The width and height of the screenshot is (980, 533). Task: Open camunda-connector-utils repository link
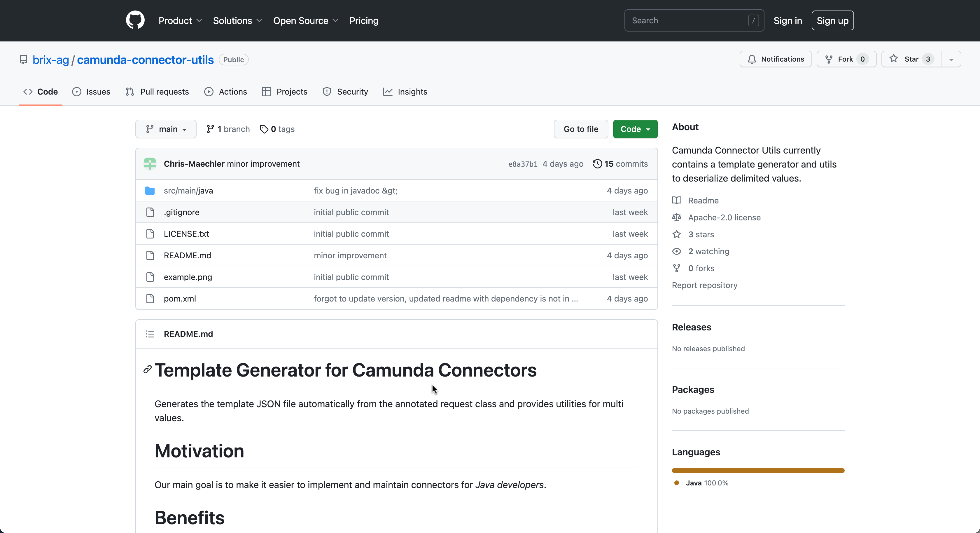pyautogui.click(x=145, y=60)
